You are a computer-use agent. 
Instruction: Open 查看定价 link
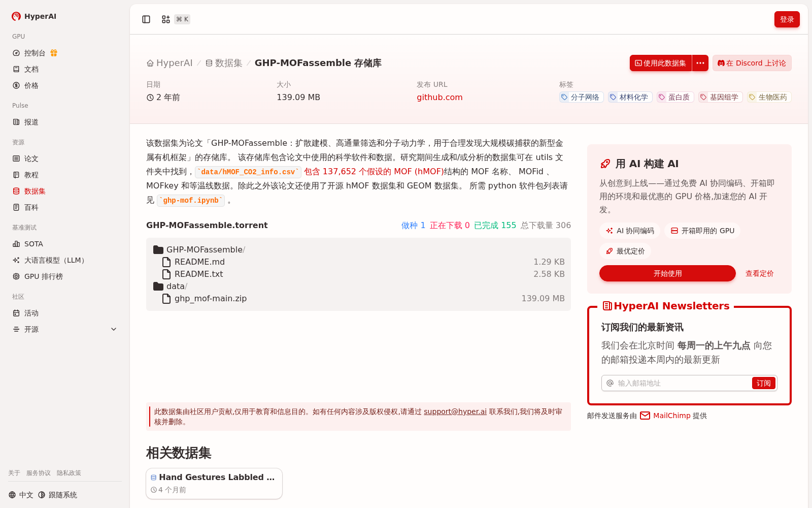(x=759, y=273)
